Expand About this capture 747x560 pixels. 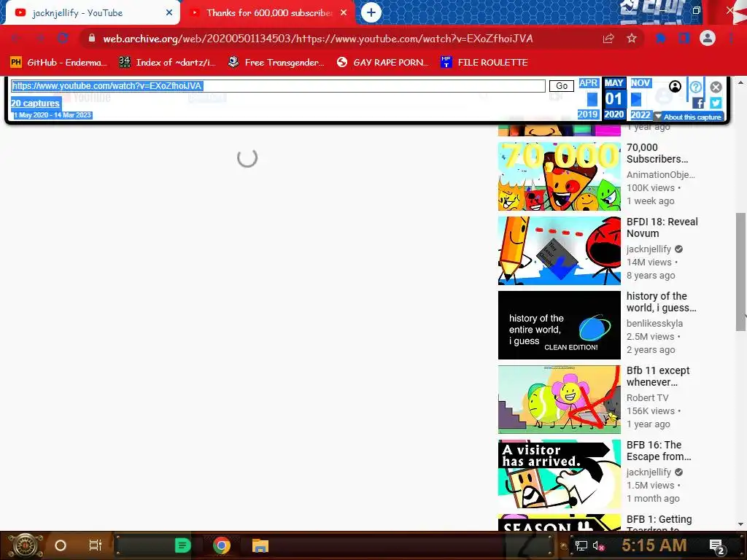[689, 117]
